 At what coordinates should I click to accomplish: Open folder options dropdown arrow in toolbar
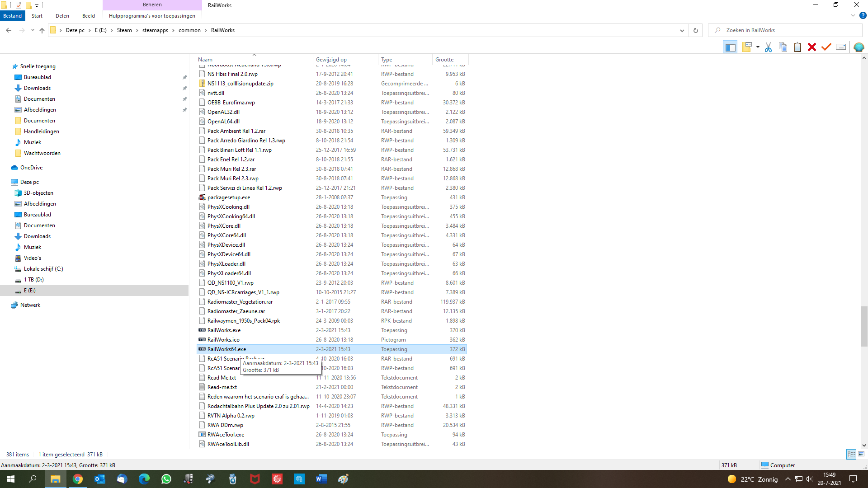click(758, 47)
